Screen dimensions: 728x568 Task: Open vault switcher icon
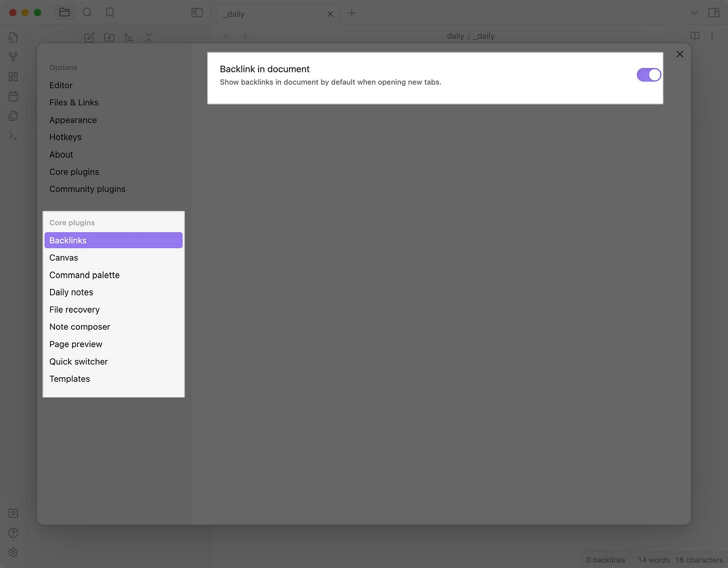pyautogui.click(x=13, y=514)
